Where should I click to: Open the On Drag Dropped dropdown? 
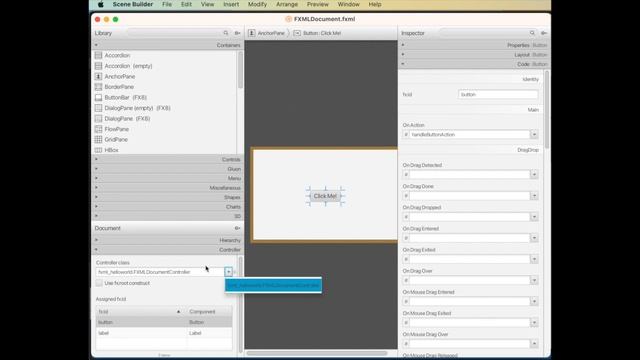pos(534,217)
